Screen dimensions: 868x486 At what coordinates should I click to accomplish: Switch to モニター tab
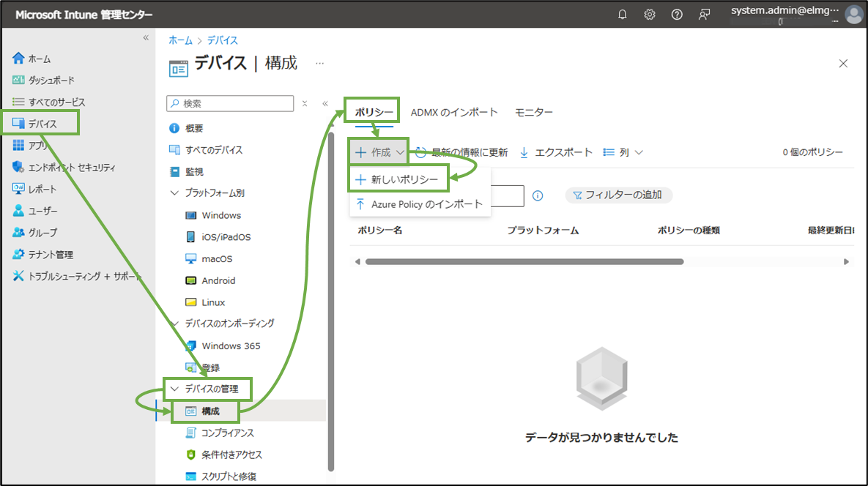point(534,112)
